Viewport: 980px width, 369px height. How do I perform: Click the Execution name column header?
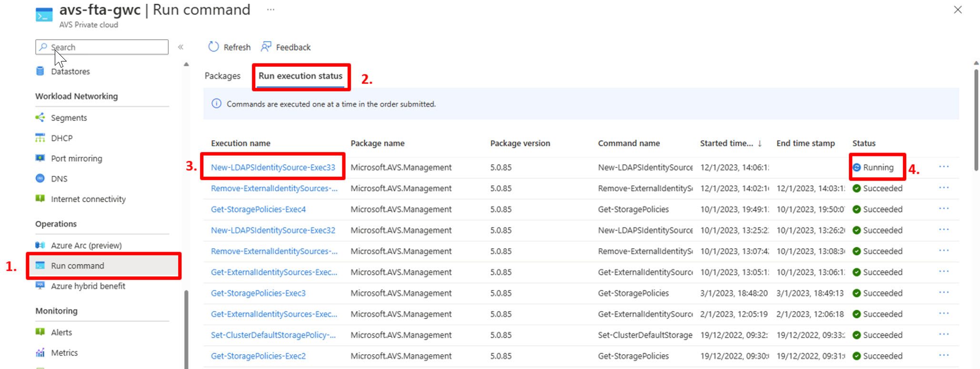tap(240, 143)
